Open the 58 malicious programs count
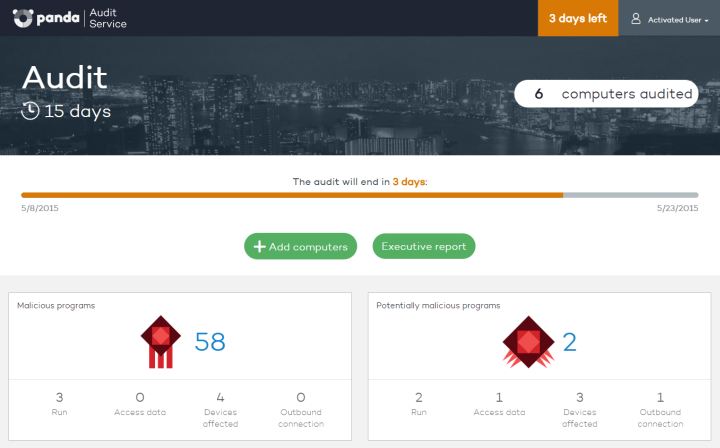The height and width of the screenshot is (448, 720). 210,342
